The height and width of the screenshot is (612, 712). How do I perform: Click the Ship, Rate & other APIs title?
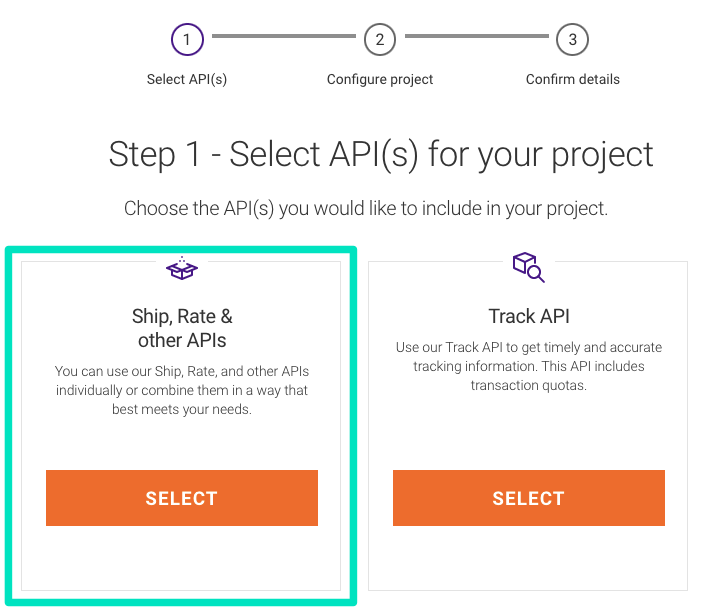coord(182,328)
